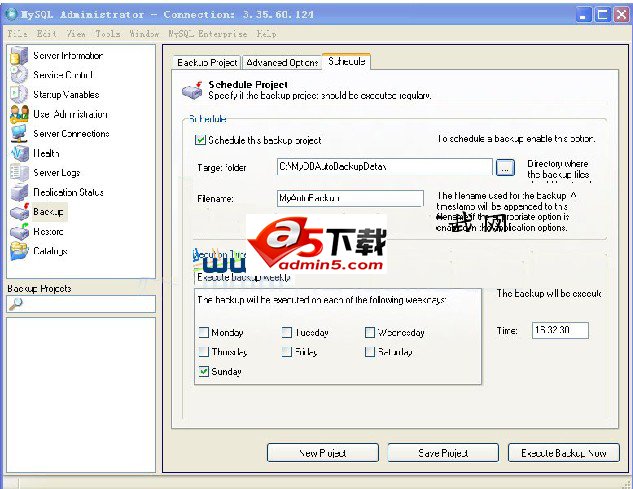633x489 pixels.
Task: Open the View menu
Action: pos(76,34)
